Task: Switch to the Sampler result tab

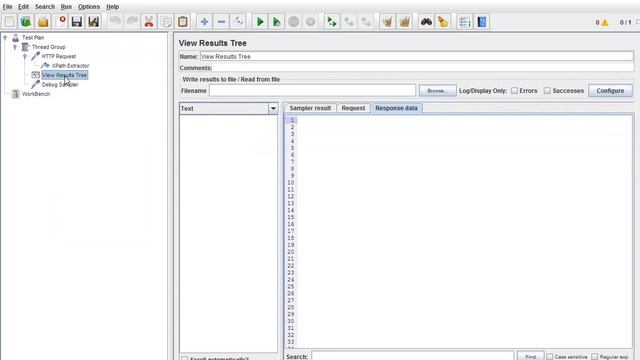Action: click(310, 108)
